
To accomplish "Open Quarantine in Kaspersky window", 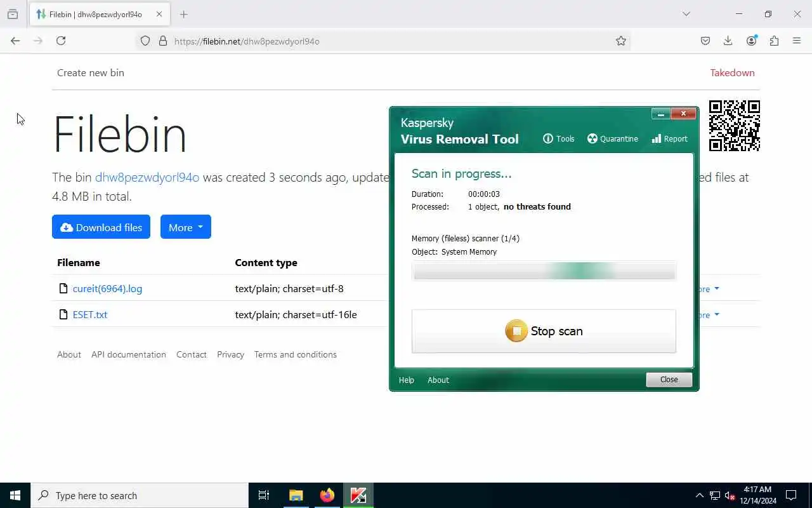I will (613, 138).
